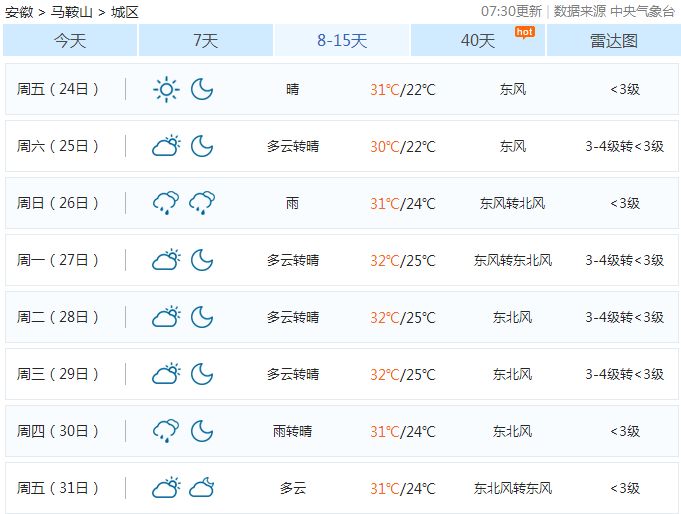Select the 周一（27日） date label
The height and width of the screenshot is (514, 681).
(x=58, y=260)
